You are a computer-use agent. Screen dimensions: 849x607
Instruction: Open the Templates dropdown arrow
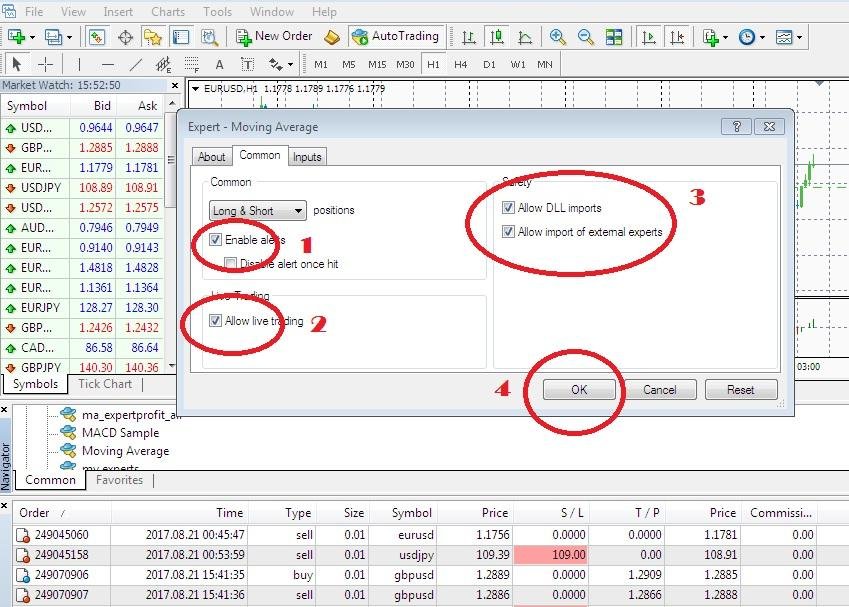tap(799, 37)
